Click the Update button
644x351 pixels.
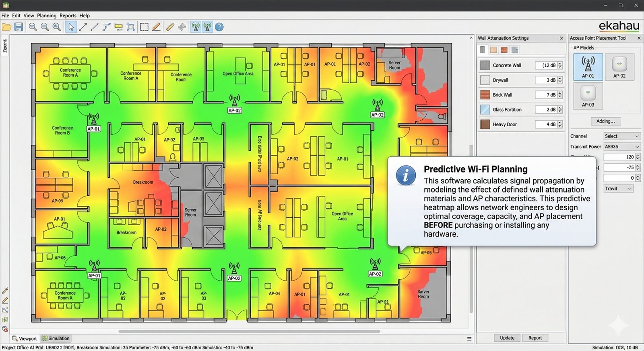[507, 338]
